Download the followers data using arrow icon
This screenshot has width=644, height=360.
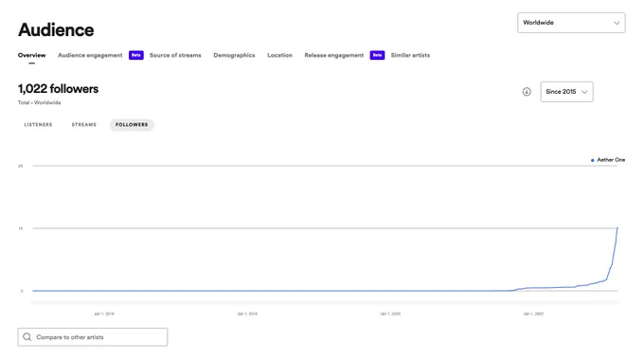tap(527, 92)
